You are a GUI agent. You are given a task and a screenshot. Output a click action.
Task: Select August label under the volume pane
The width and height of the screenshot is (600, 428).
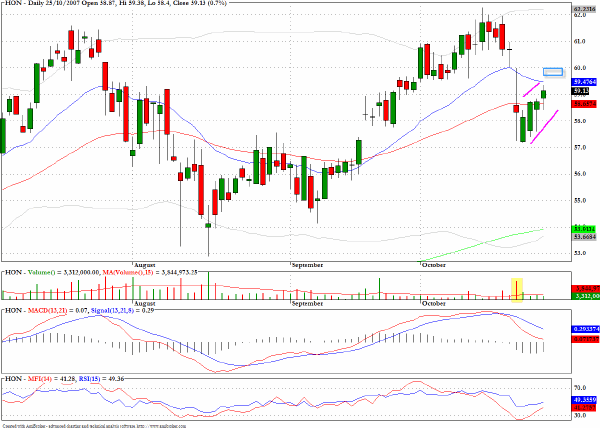click(145, 304)
